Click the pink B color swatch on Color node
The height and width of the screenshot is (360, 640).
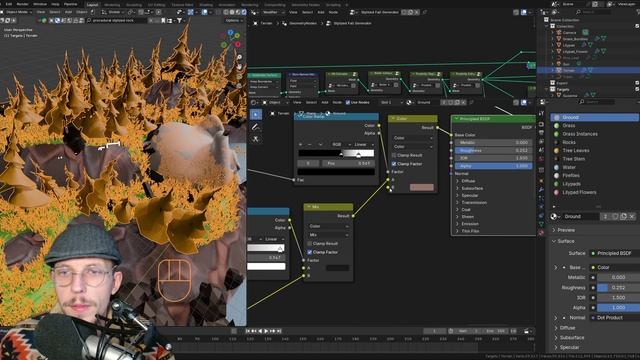pos(422,187)
